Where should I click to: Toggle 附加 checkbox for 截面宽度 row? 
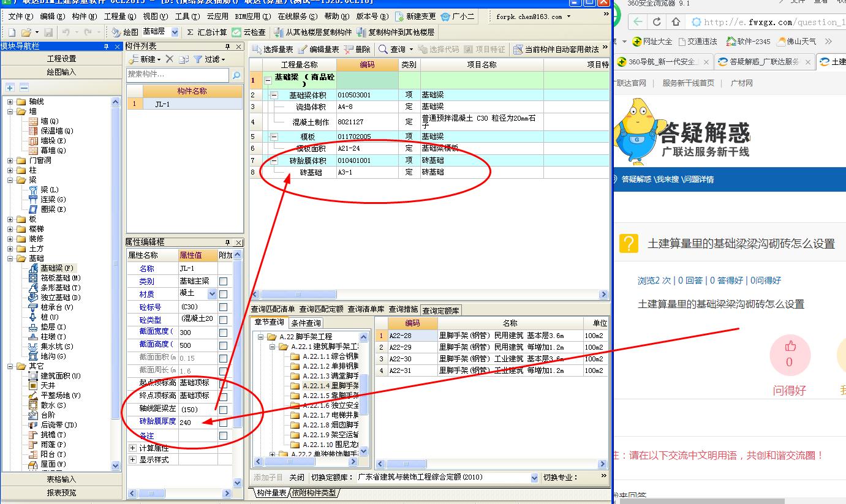click(224, 332)
